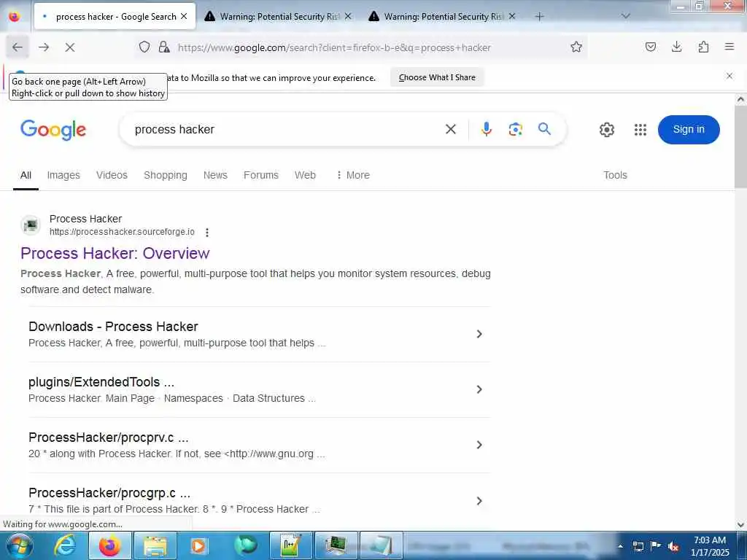
Task: Click the Firefox address bar URL
Action: [x=333, y=47]
